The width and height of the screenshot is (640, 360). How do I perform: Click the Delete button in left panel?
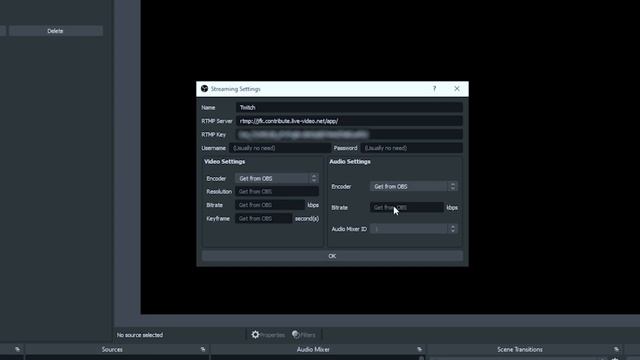pos(55,31)
